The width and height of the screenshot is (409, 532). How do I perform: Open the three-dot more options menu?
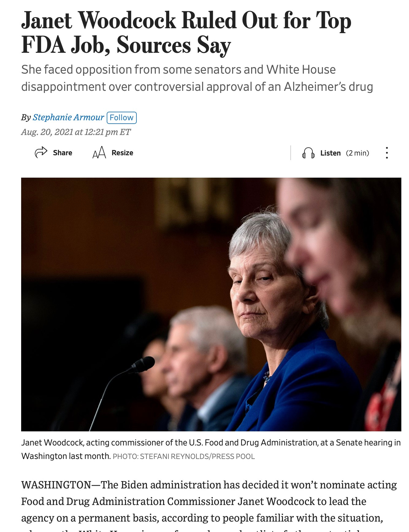click(387, 153)
